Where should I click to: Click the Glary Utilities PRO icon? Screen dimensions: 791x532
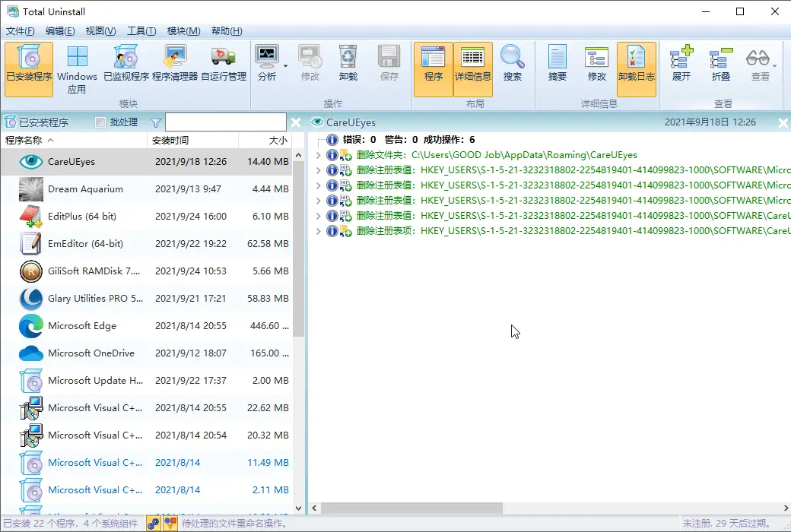pos(30,299)
